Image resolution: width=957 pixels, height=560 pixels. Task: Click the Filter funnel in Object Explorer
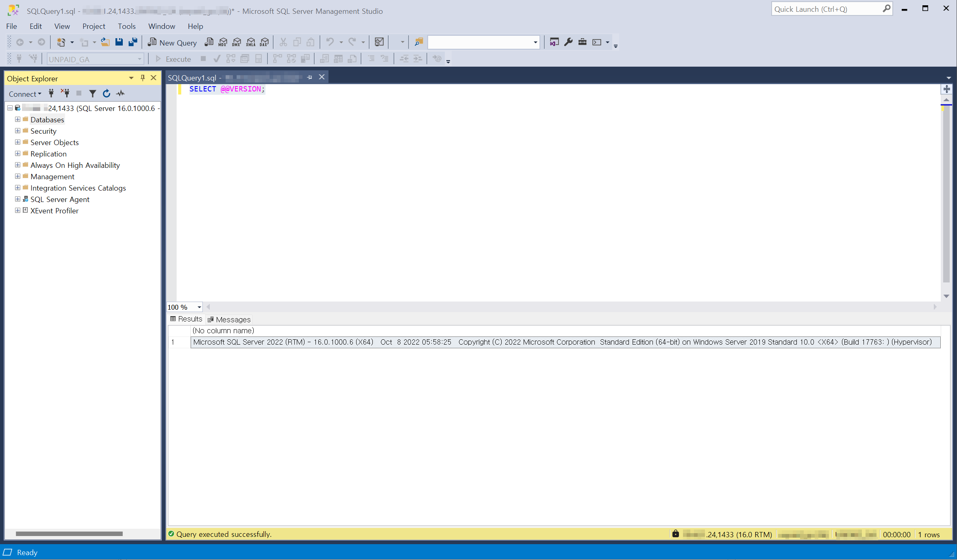click(93, 94)
